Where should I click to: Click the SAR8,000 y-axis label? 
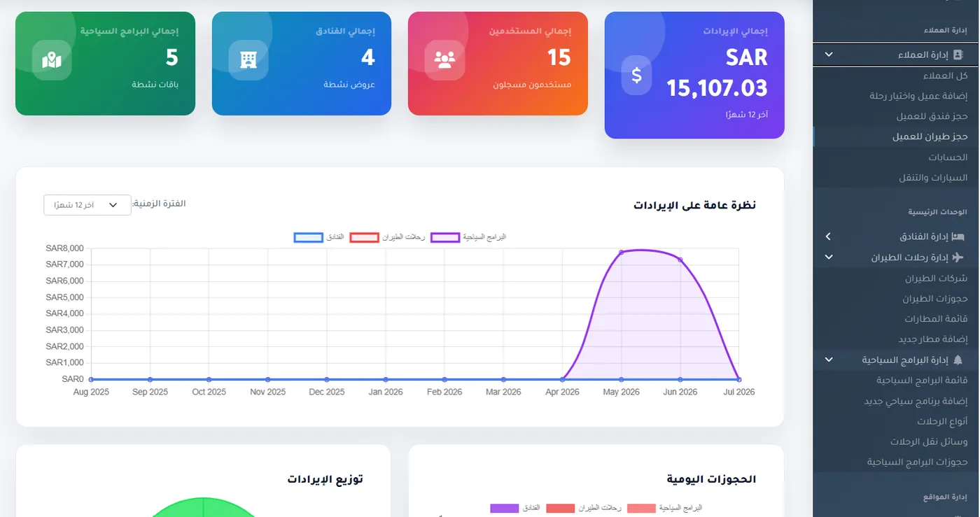64,248
